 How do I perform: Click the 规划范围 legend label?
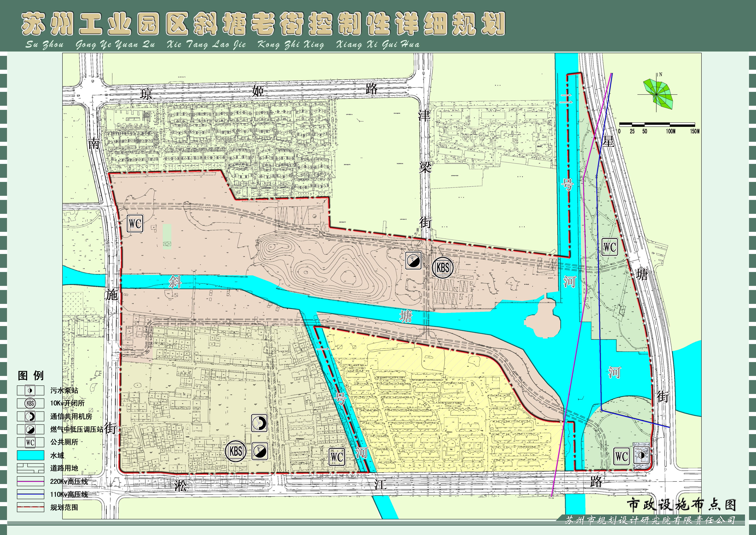(64, 507)
